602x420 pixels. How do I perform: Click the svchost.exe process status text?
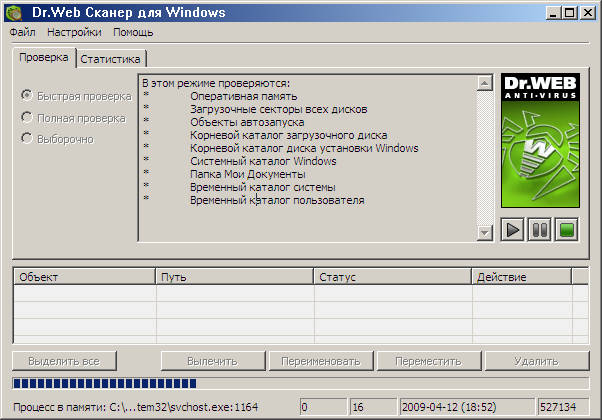pos(136,407)
